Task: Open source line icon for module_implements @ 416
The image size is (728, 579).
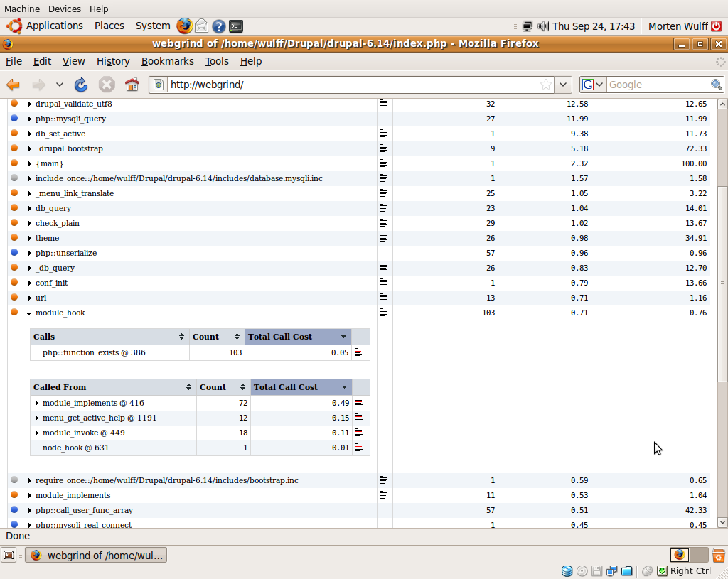Action: click(x=358, y=403)
